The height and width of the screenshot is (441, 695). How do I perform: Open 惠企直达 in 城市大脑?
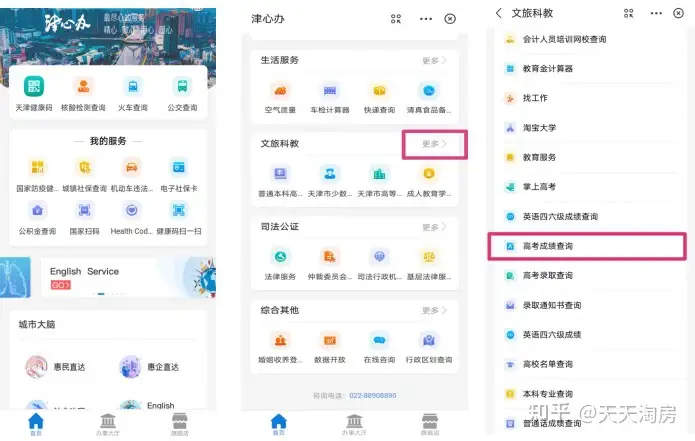pyautogui.click(x=149, y=367)
